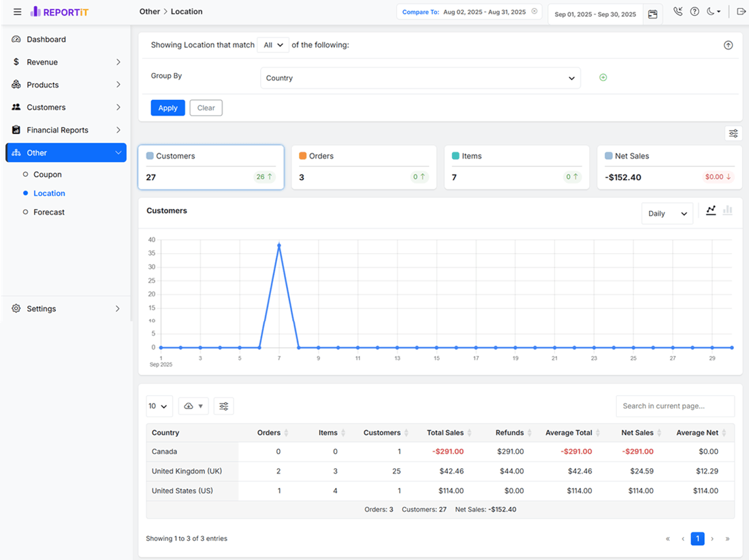Click the phone call support icon
Viewport: 749px width, 560px height.
pyautogui.click(x=678, y=12)
